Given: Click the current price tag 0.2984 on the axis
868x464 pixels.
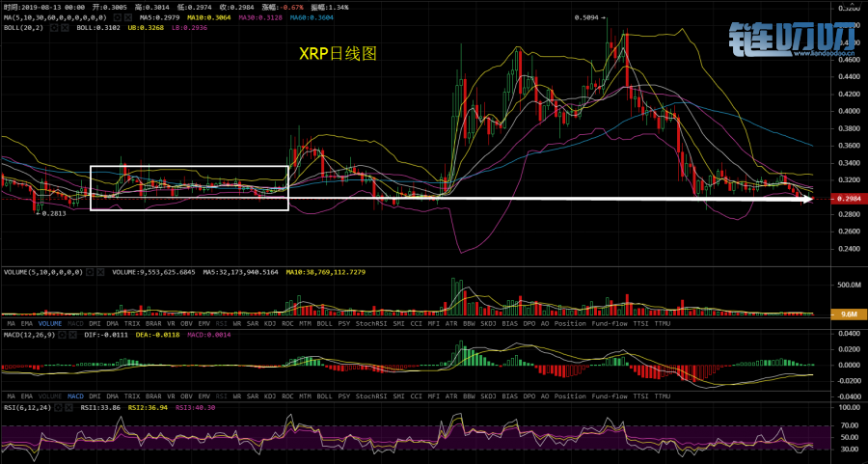Looking at the screenshot, I should [849, 198].
